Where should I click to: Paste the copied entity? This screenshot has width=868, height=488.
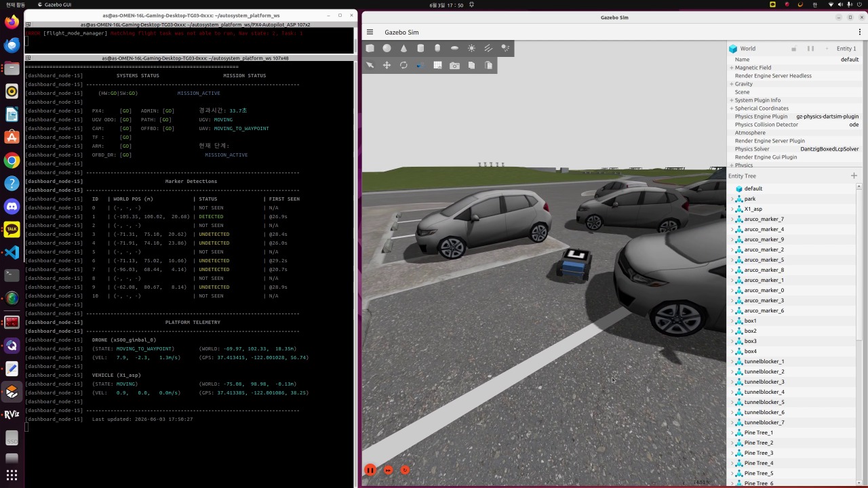click(x=488, y=65)
